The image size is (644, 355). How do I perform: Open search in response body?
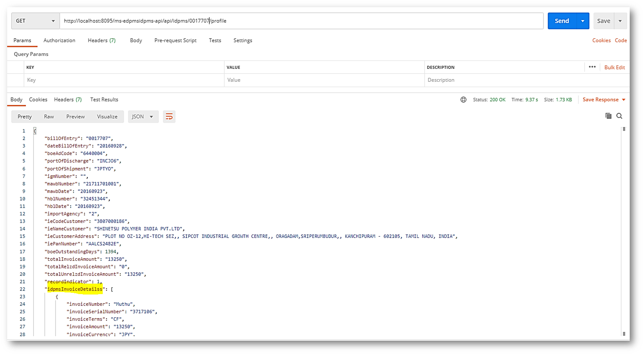click(619, 116)
